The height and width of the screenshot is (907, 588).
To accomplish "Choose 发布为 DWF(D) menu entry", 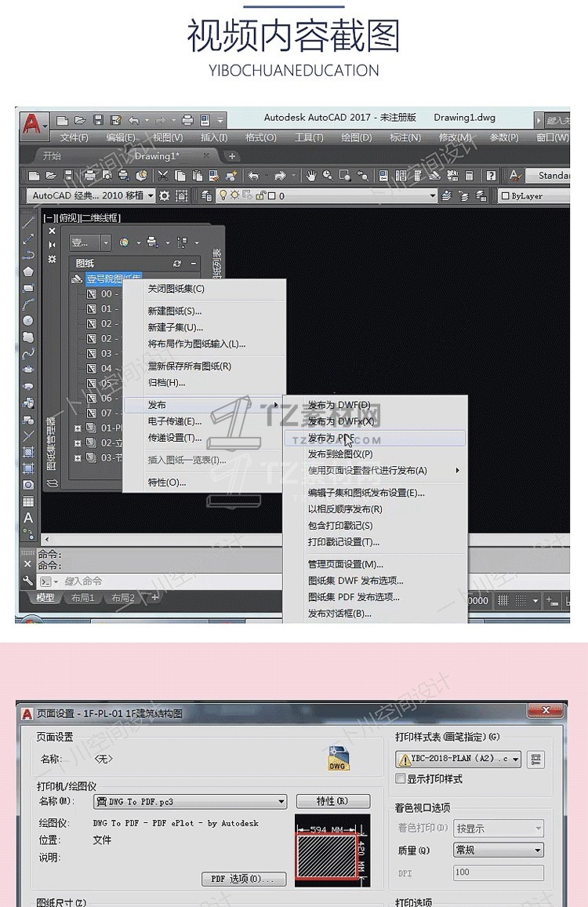I will 339,405.
